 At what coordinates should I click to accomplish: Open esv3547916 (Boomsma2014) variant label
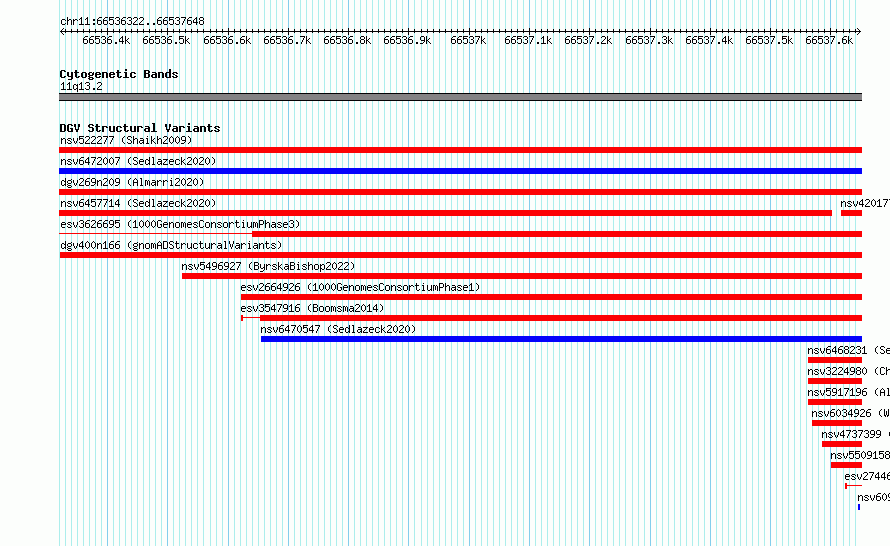[x=312, y=308]
